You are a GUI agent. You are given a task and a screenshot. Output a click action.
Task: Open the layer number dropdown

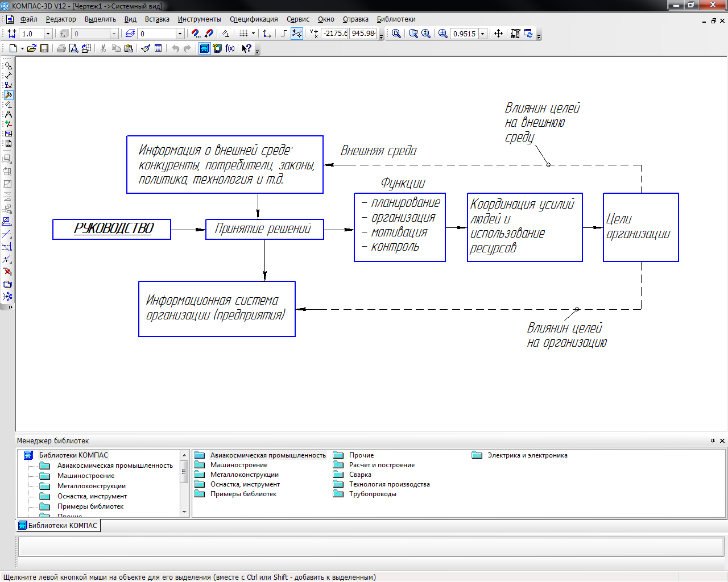click(180, 34)
